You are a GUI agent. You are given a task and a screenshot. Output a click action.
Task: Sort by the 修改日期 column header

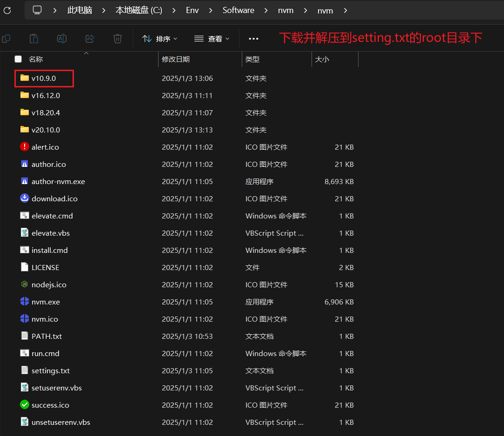(x=176, y=59)
